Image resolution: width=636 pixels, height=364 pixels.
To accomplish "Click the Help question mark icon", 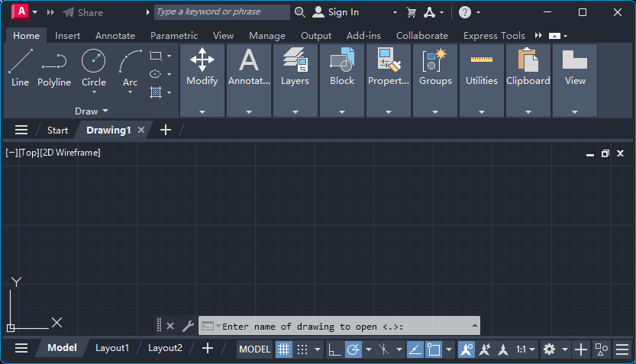I will pyautogui.click(x=465, y=12).
